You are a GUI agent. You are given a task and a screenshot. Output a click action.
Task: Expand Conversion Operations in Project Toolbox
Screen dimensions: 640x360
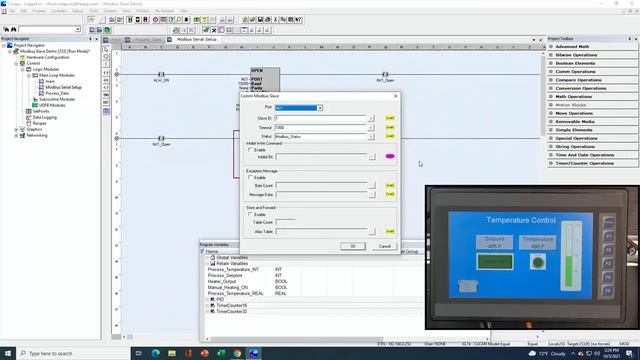pos(551,88)
